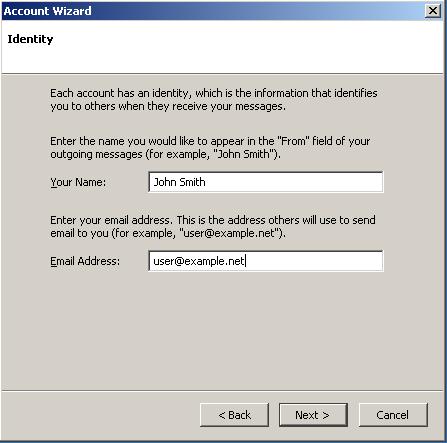
Task: Click the "Enter the name you would like" instructions
Action: click(x=210, y=148)
